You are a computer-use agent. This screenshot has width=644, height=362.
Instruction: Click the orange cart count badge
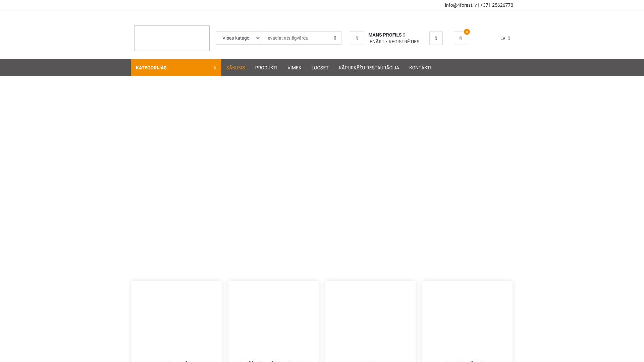[x=467, y=32]
